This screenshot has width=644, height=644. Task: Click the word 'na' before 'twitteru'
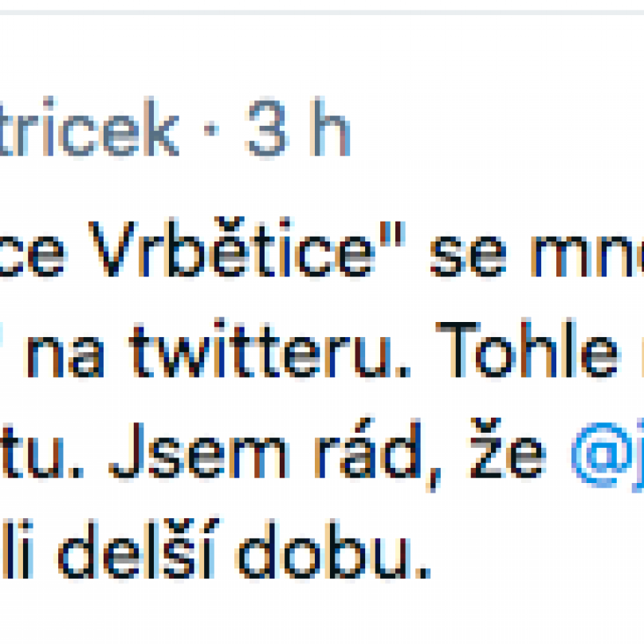tap(65, 357)
